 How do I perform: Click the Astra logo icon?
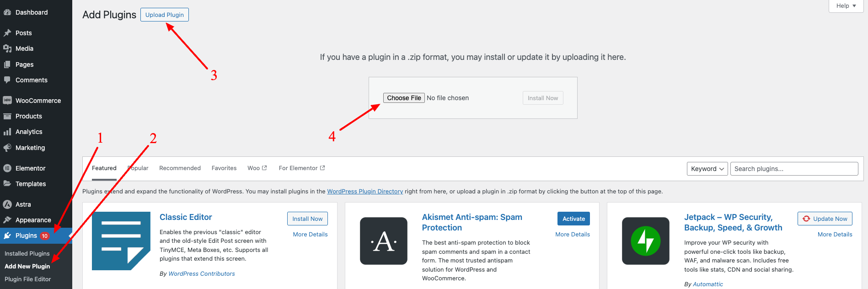point(7,204)
